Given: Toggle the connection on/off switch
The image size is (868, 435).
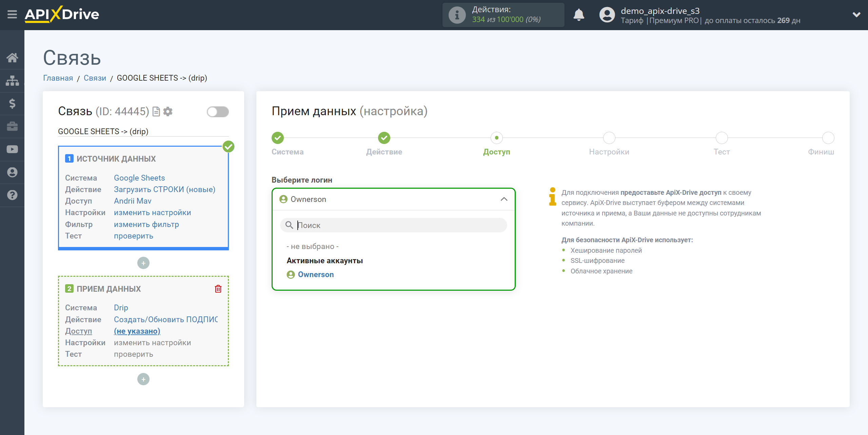Looking at the screenshot, I should tap(218, 111).
